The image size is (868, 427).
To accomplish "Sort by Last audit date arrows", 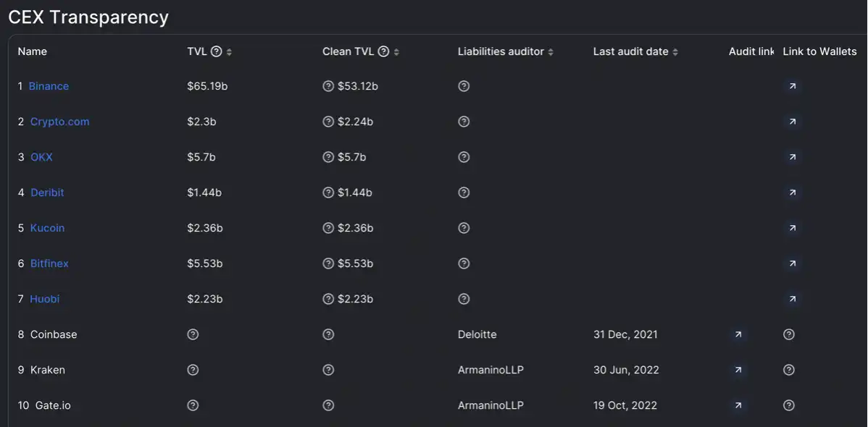I will click(x=675, y=52).
